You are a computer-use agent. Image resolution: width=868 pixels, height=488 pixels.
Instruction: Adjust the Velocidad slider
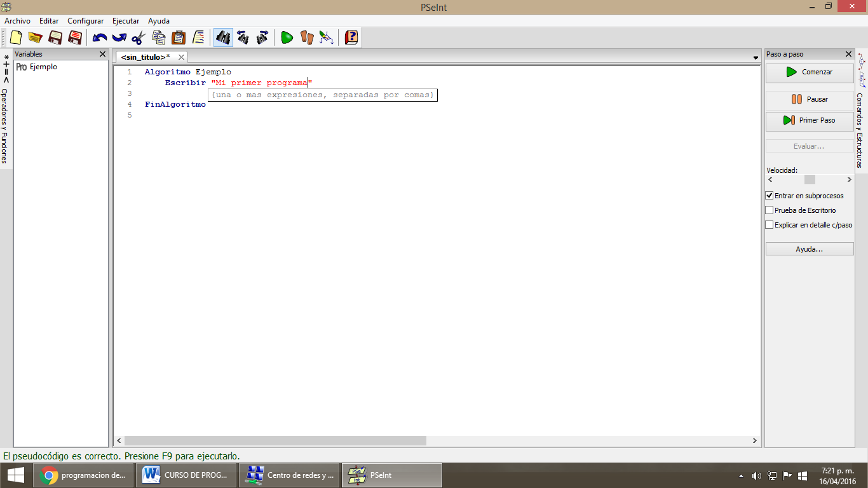809,179
